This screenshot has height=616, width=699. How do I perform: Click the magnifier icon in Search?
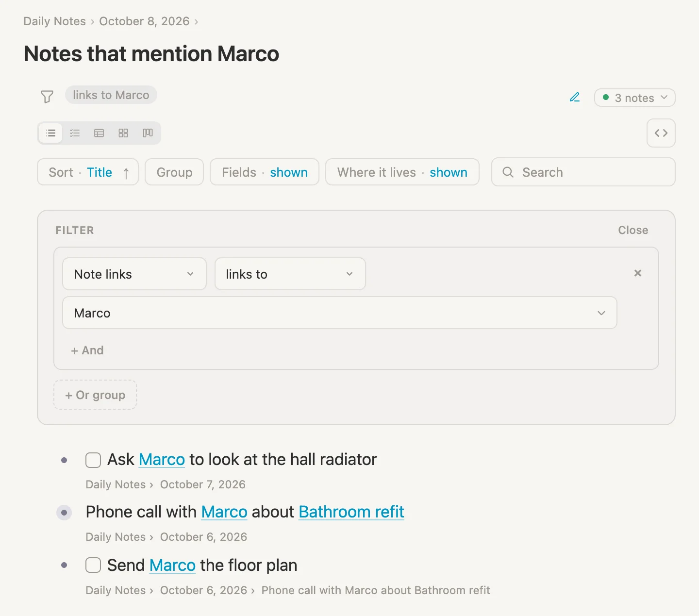[508, 172]
